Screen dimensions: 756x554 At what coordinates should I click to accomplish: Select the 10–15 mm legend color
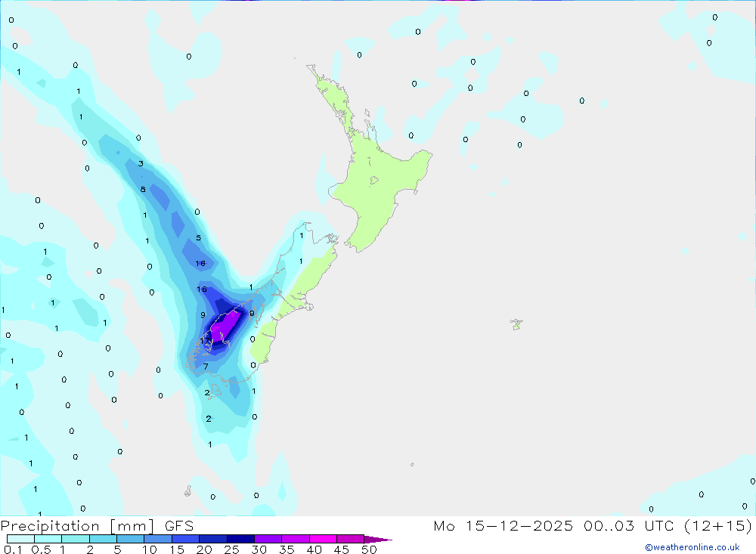click(158, 539)
